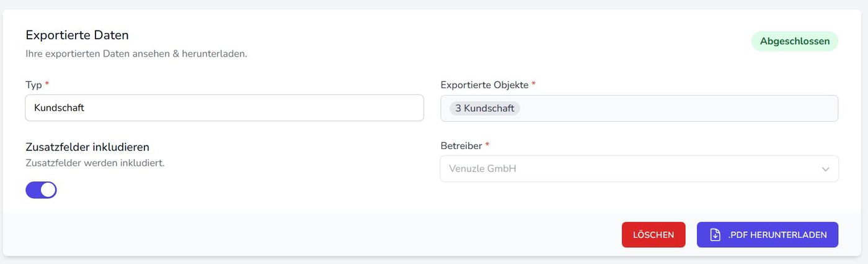868x264 pixels.
Task: Click the chevron arrow in Betreiber field
Action: pyautogui.click(x=825, y=169)
